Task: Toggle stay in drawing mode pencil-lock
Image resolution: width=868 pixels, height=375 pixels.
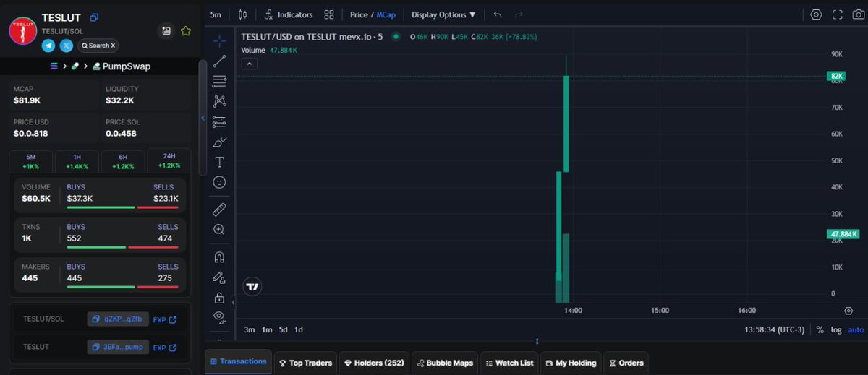Action: point(220,277)
